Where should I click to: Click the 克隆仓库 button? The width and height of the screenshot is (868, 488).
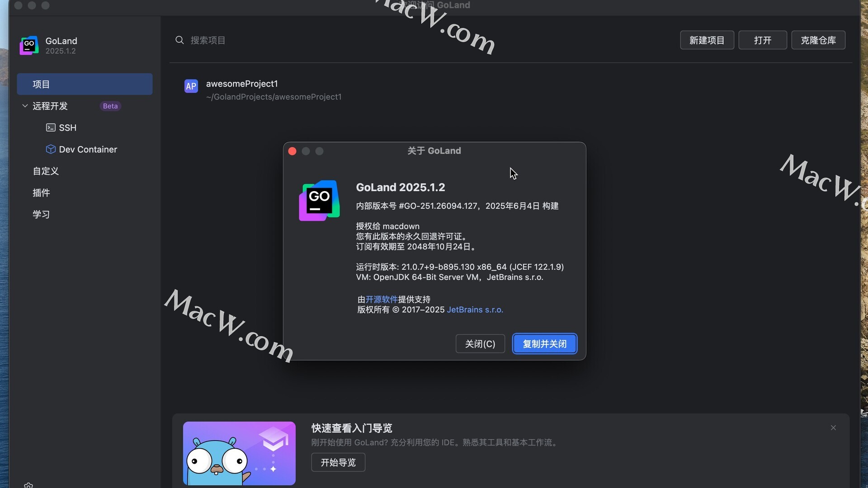pyautogui.click(x=818, y=40)
